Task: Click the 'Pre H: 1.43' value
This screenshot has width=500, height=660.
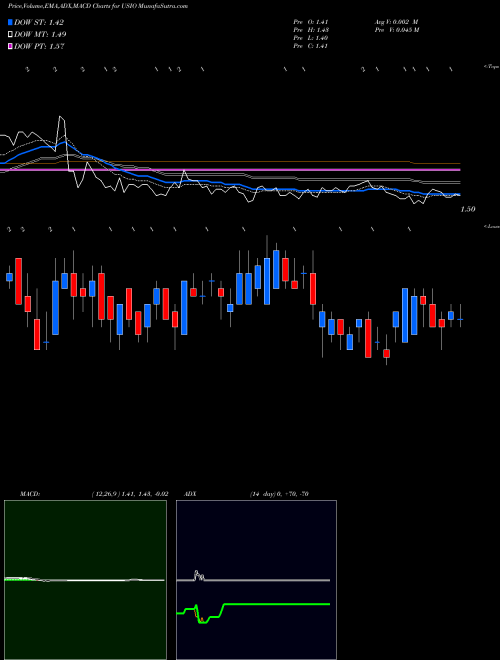Action: coord(311,30)
